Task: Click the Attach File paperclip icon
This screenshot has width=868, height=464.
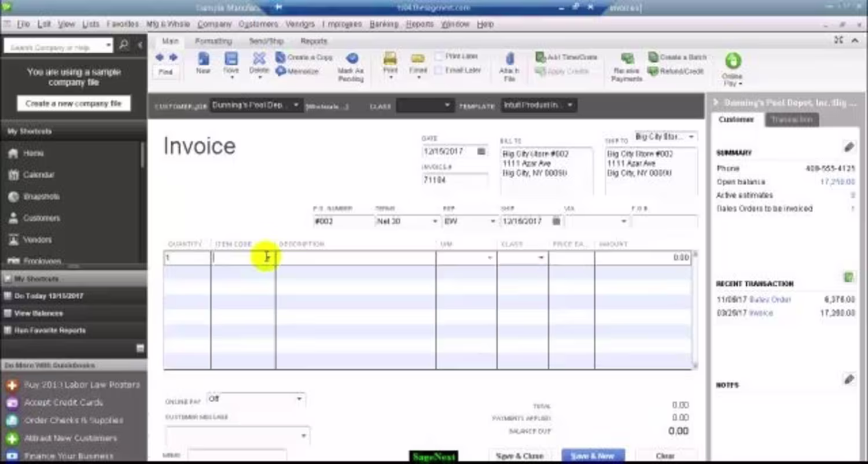Action: pyautogui.click(x=510, y=59)
